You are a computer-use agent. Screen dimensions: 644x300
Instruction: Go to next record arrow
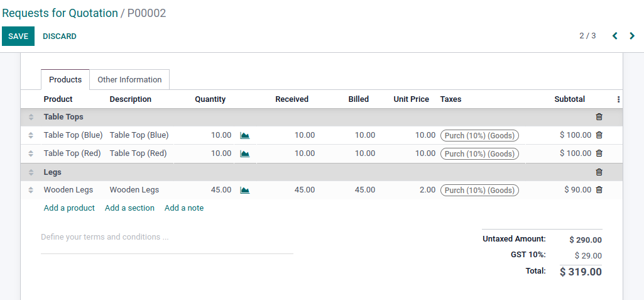632,36
